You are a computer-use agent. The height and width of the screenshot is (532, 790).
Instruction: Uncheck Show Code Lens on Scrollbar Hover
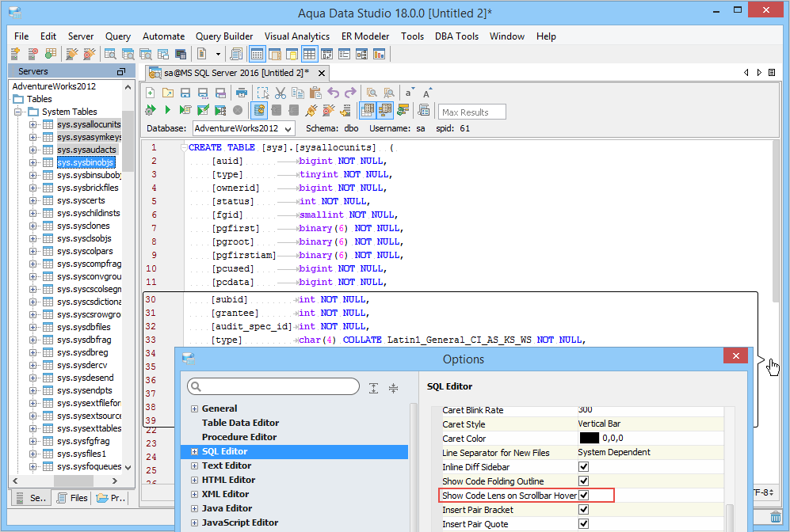584,496
